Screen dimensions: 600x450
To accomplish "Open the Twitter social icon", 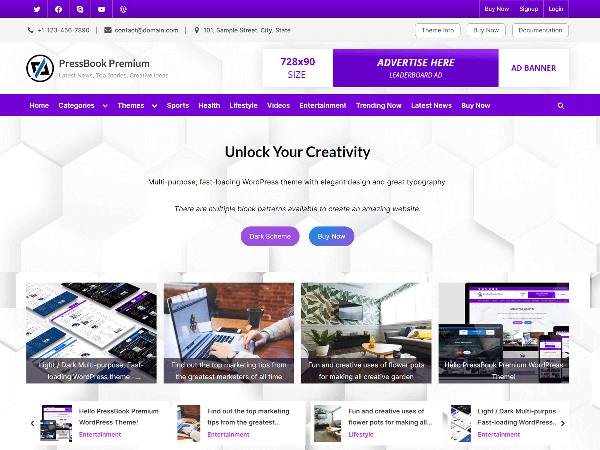I will coord(37,9).
